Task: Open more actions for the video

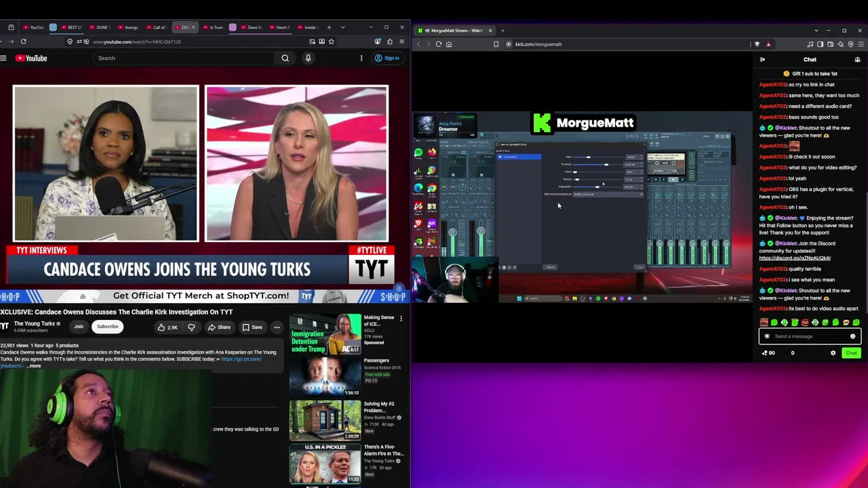Action: click(277, 327)
